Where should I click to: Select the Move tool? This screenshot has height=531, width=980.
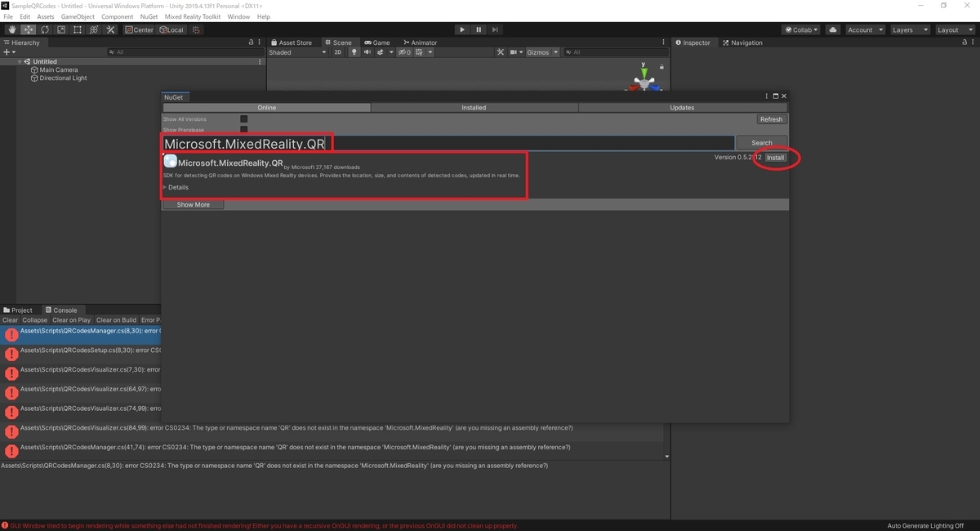click(x=29, y=29)
